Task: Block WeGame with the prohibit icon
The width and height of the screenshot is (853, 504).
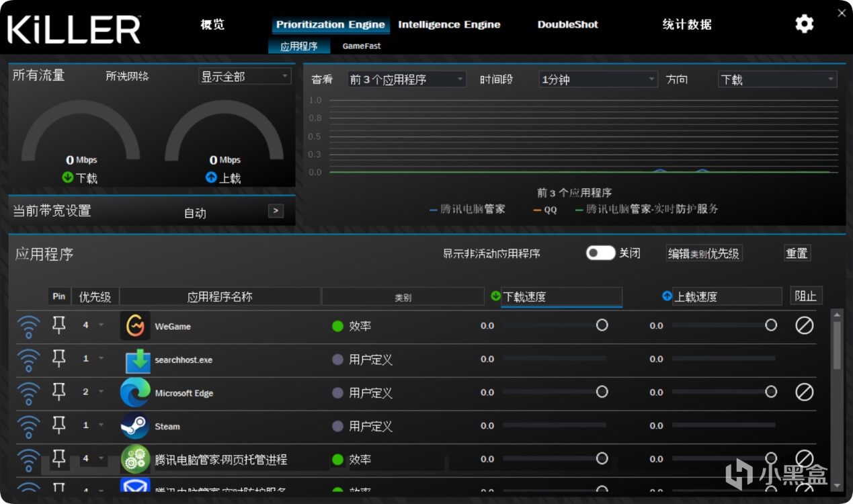Action: (x=805, y=325)
